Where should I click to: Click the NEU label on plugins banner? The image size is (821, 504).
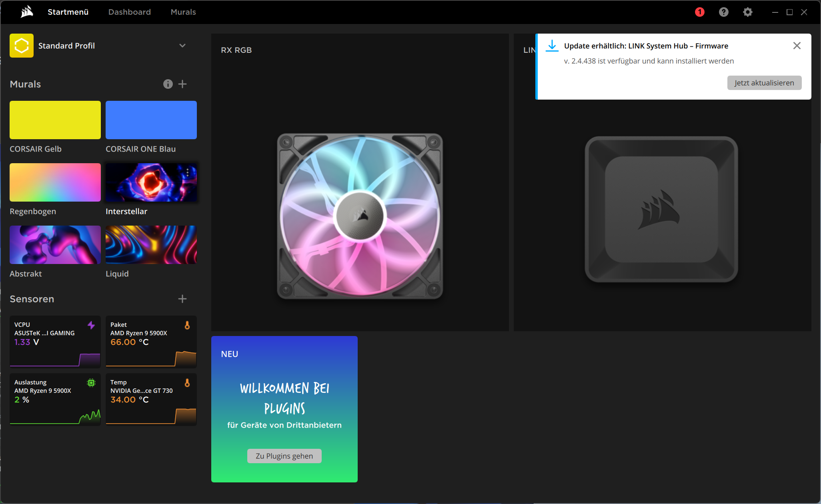(230, 354)
